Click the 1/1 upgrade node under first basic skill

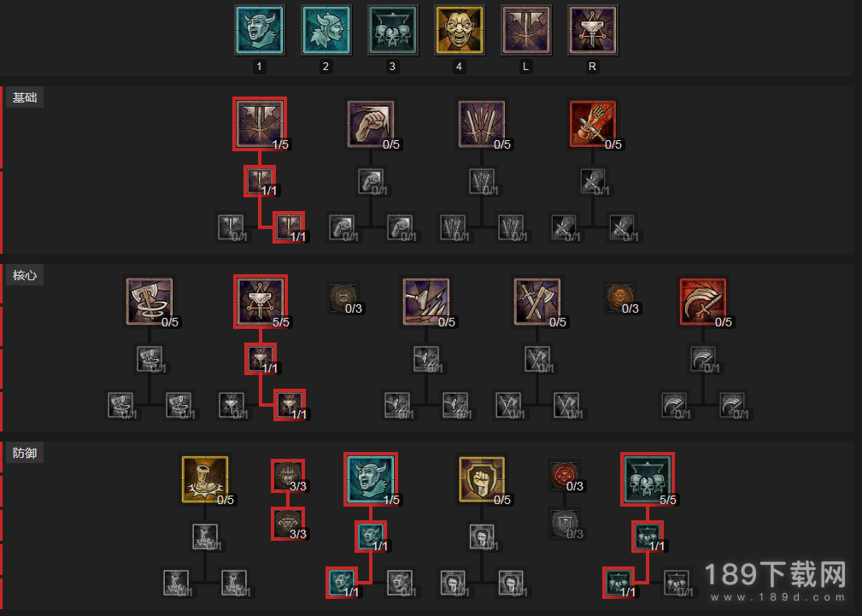coord(260,181)
